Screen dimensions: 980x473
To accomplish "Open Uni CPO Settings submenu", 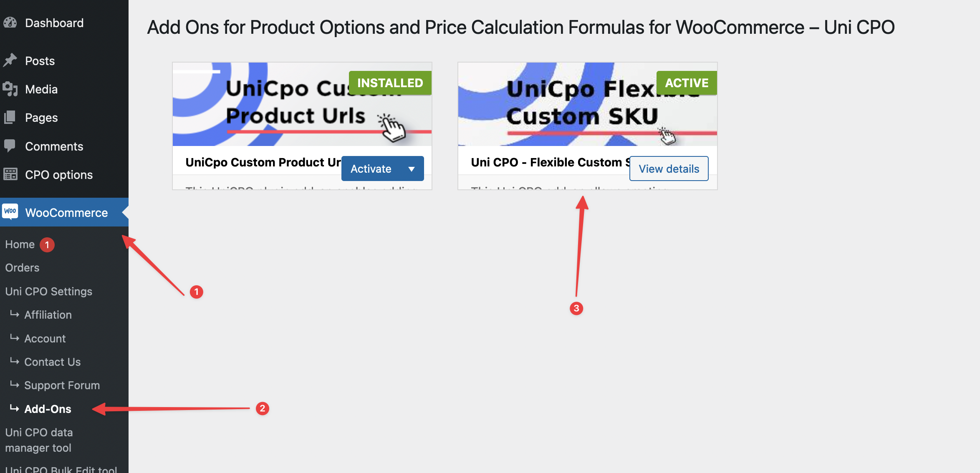I will (x=49, y=292).
